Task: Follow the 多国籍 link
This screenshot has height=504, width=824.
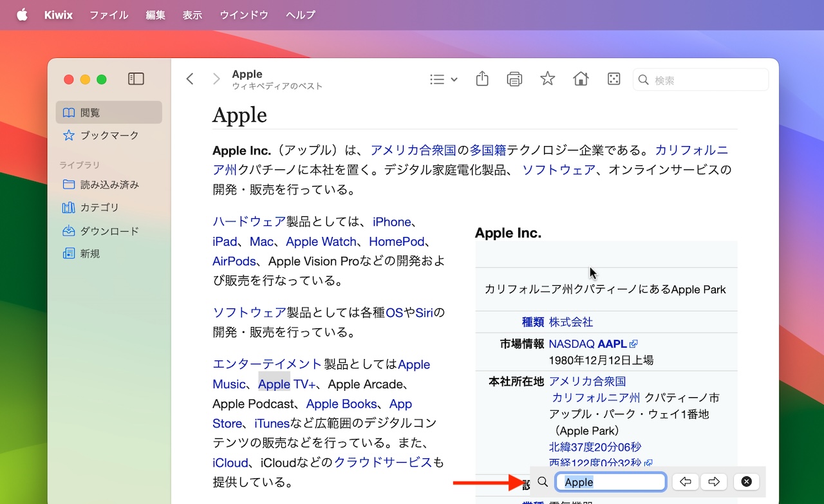Action: click(488, 150)
